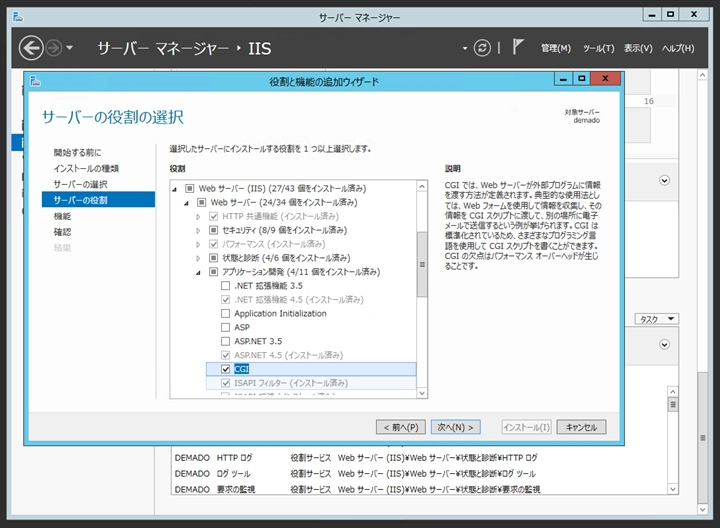Toggle the 状態と診断 checkbox

click(213, 258)
